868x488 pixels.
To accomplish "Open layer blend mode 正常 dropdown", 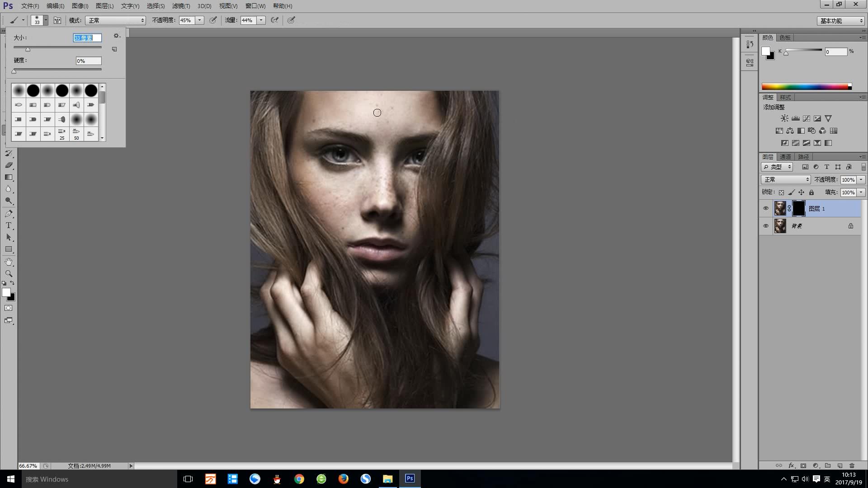I will click(786, 179).
